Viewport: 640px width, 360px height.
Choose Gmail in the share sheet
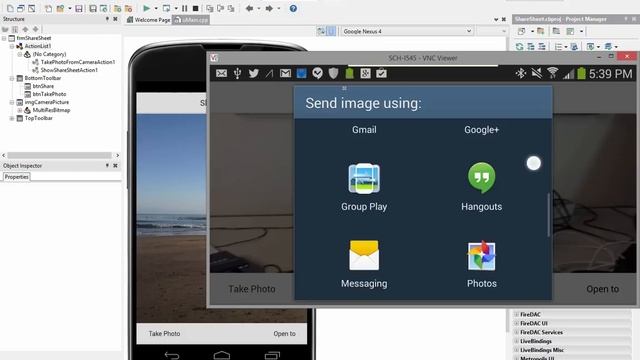click(364, 130)
